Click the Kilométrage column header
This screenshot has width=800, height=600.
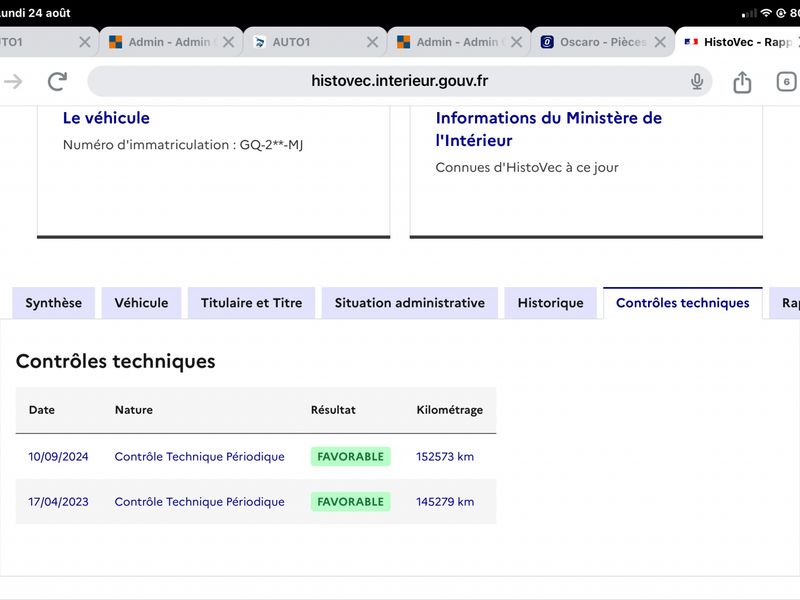[x=449, y=410]
